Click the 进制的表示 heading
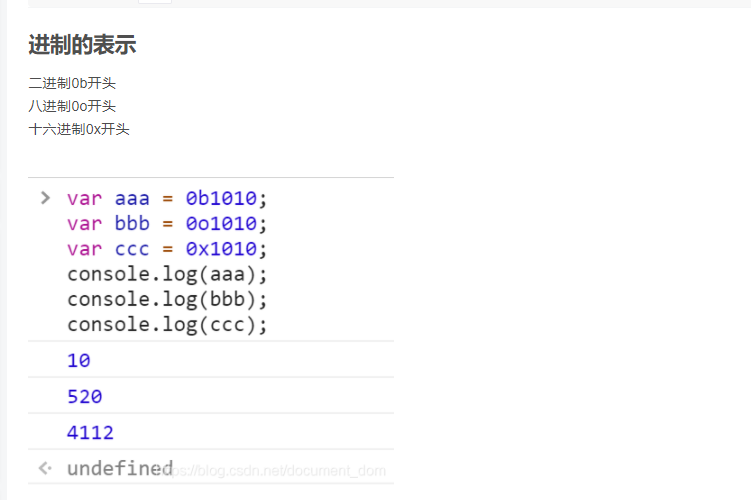The image size is (751, 500). point(82,45)
